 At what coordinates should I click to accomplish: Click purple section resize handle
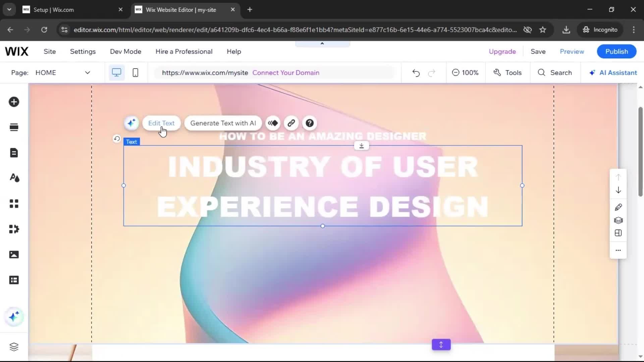tap(441, 345)
